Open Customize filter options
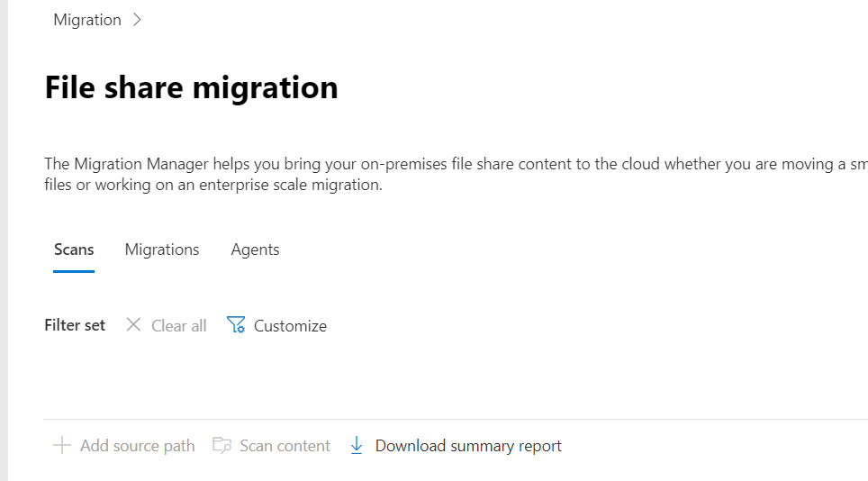Image resolution: width=868 pixels, height=481 pixels. (x=290, y=325)
